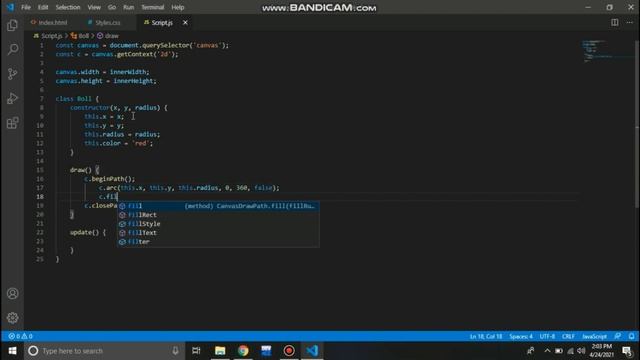Open the Search view in activity bar
Viewport: 640px width, 360px height.
coord(12,49)
